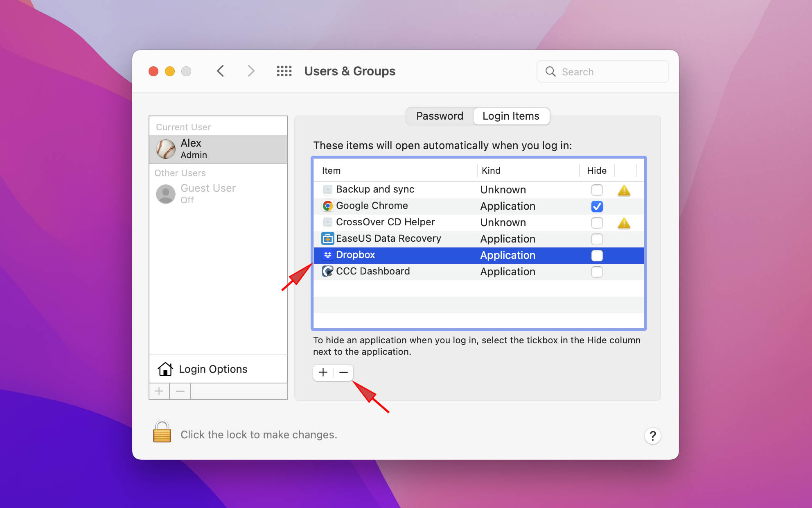Add a new login item

(323, 372)
